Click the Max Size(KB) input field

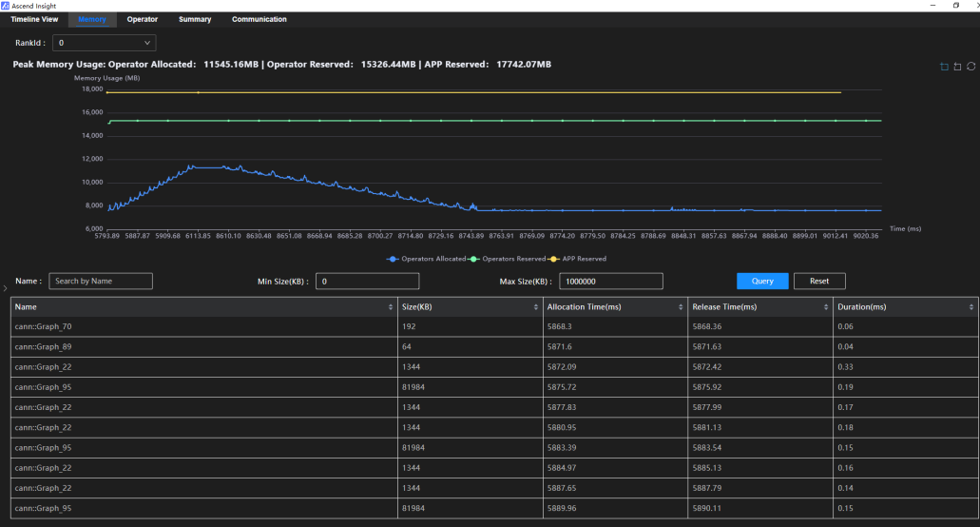(610, 282)
